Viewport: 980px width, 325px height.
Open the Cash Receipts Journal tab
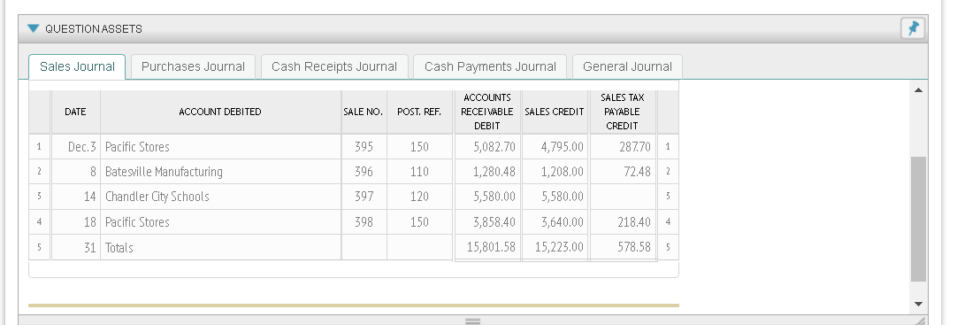tap(334, 66)
